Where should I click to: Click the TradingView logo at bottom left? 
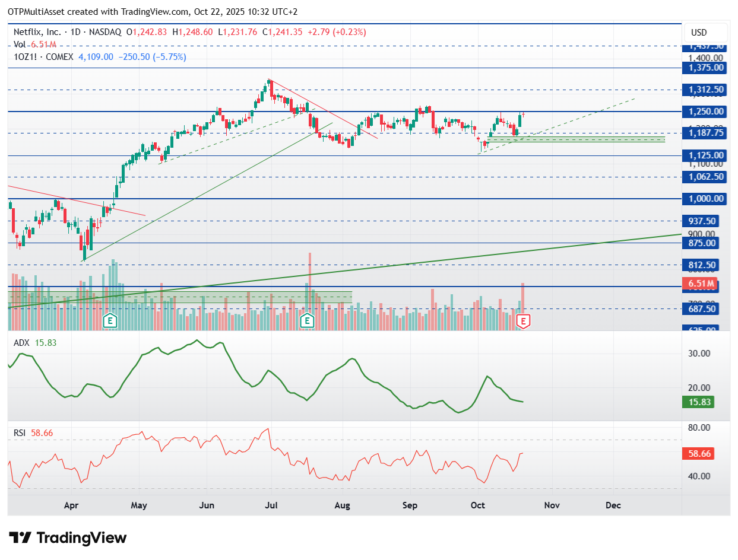68,538
